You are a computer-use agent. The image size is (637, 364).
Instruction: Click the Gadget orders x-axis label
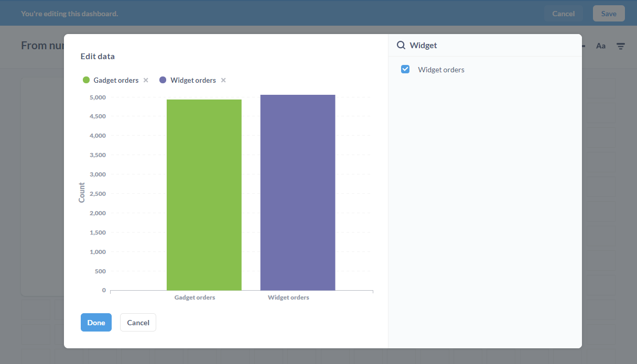[195, 297]
